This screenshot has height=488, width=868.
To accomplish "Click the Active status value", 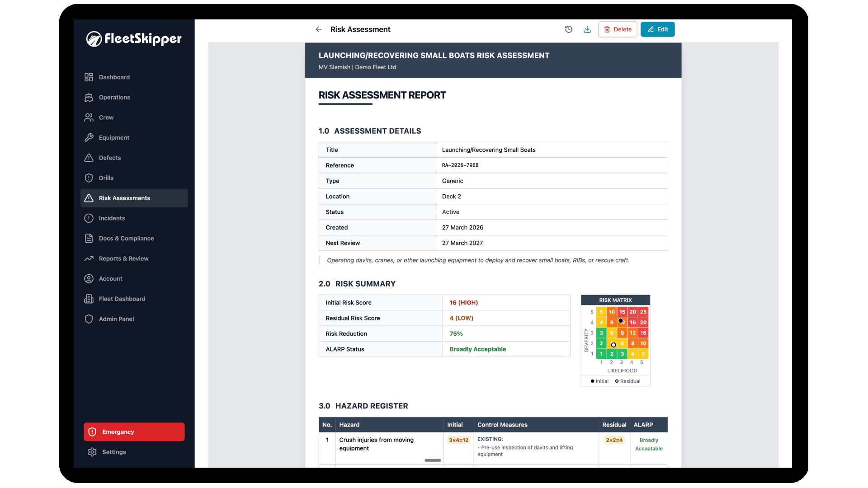I will coord(450,212).
